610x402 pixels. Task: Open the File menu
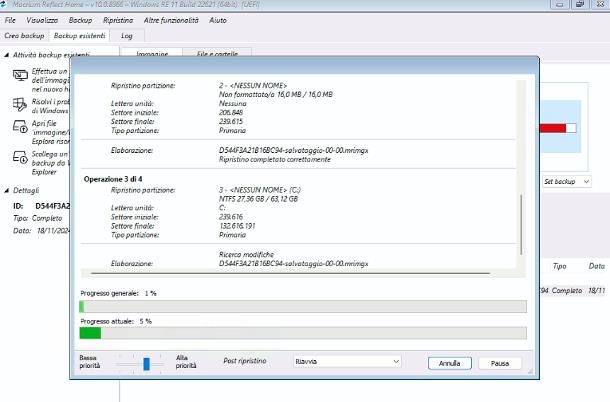(10, 20)
